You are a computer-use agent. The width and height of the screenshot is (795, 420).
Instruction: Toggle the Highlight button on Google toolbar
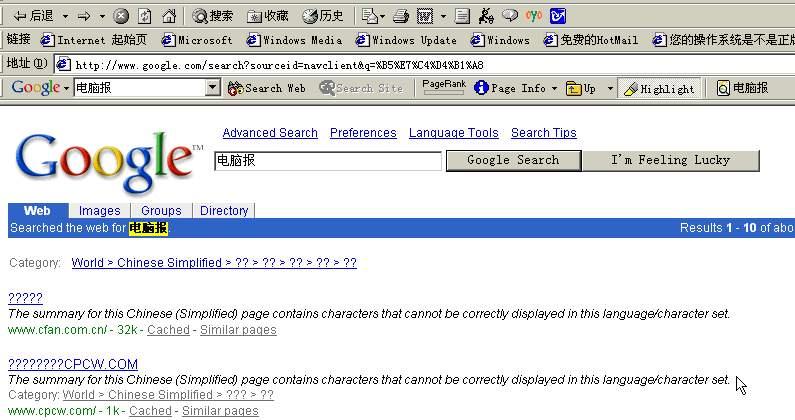[659, 88]
